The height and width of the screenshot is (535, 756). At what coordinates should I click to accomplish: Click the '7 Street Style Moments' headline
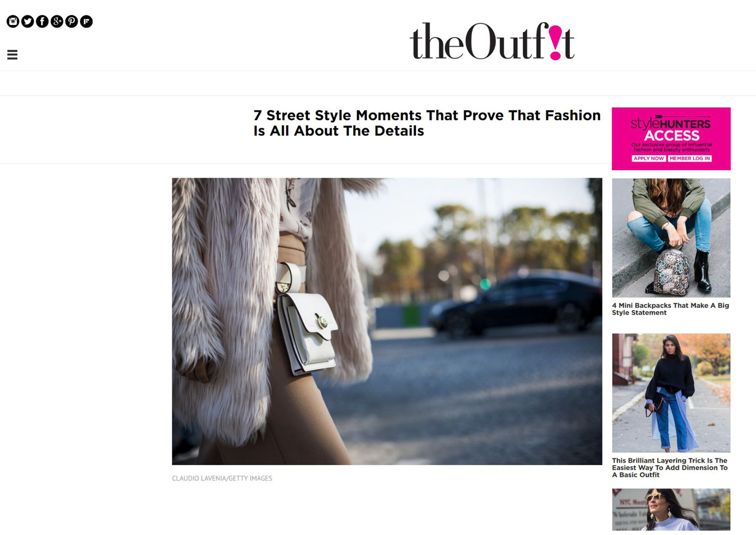point(427,123)
